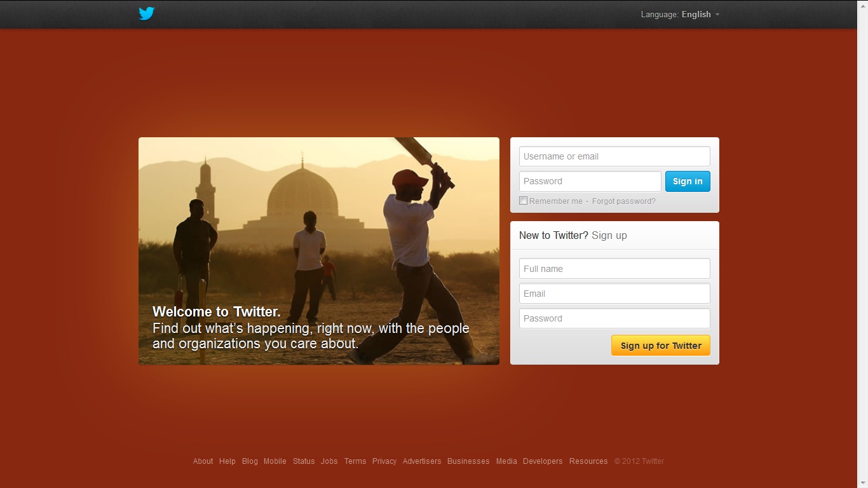868x488 pixels.
Task: Click the Welcome to Twitter. heading
Action: coord(217,312)
